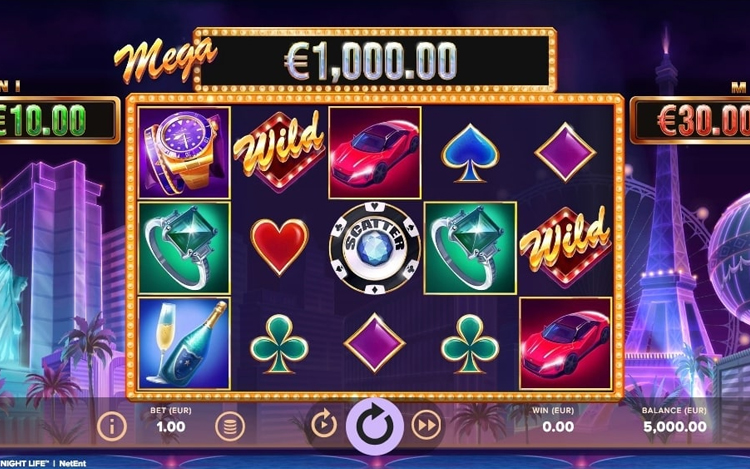Click the €10.00 jackpot panel
Image resolution: width=750 pixels, height=469 pixels.
tap(58, 120)
